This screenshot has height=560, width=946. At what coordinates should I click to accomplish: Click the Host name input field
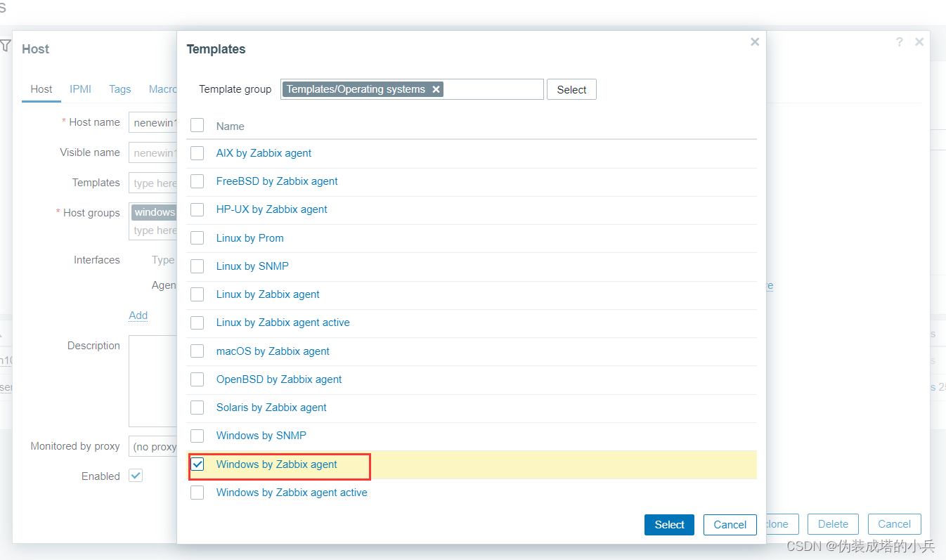[x=153, y=122]
